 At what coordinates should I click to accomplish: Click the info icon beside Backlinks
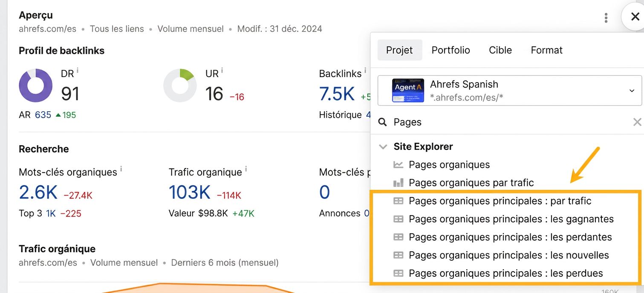coord(365,71)
